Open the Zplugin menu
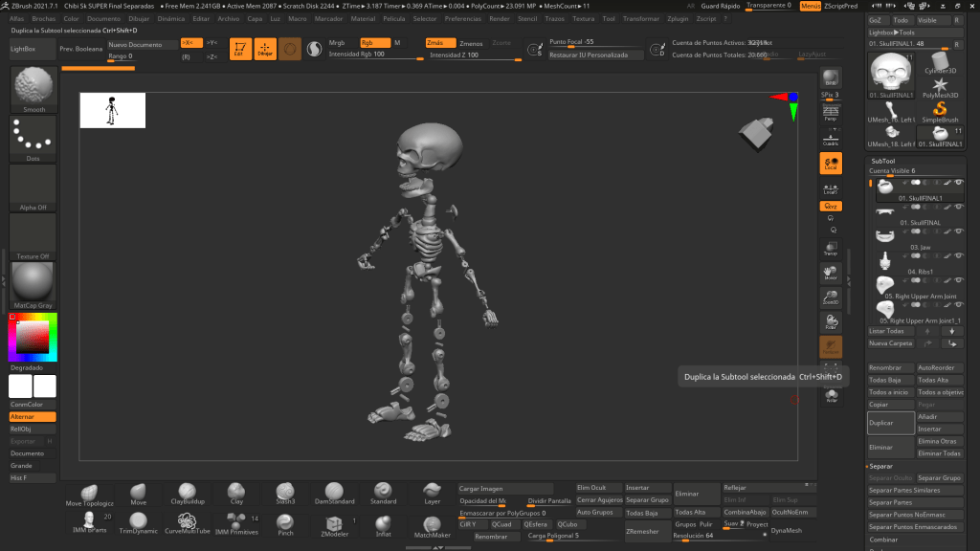Screen dimensions: 980x551 pos(678,18)
